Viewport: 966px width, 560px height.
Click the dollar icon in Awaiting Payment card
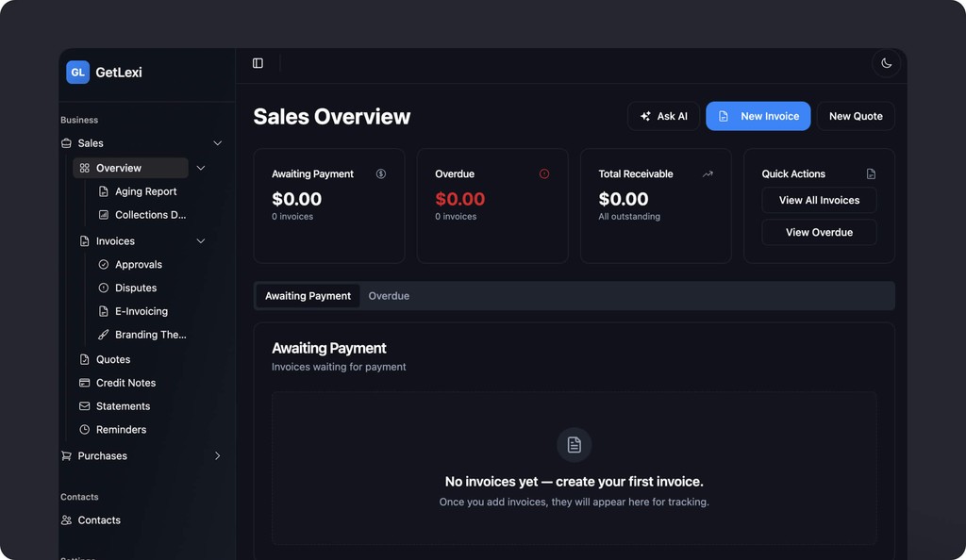pos(381,173)
